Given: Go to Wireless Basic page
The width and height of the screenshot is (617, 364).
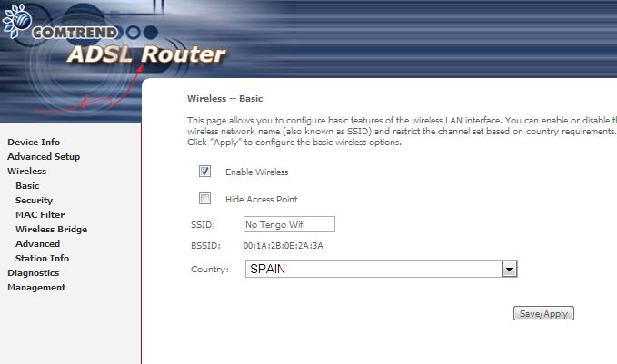Looking at the screenshot, I should (27, 185).
